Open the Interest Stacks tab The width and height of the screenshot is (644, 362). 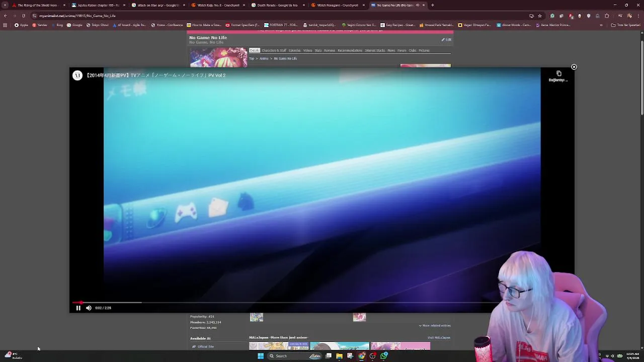tap(375, 50)
